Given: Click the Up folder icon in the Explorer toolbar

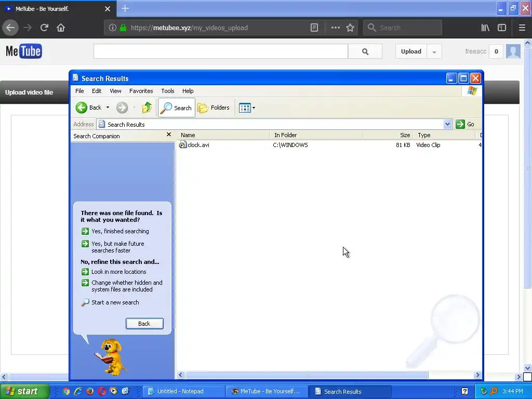Looking at the screenshot, I should 147,108.
